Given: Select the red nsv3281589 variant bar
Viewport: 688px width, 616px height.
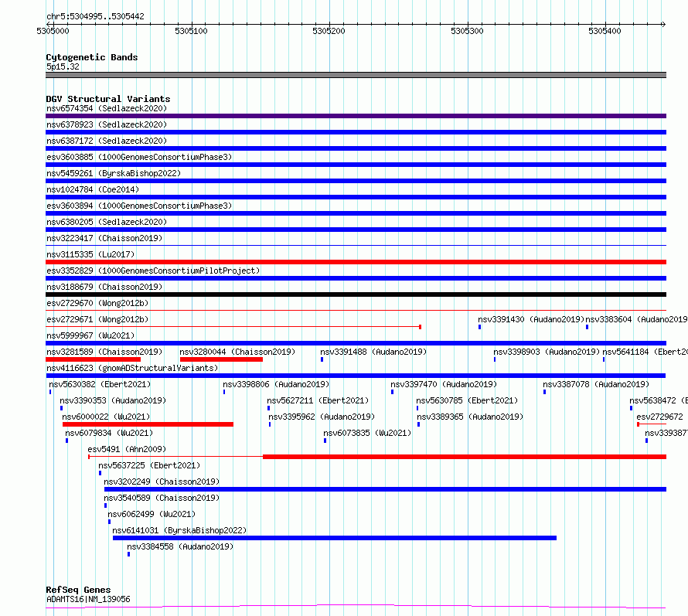Looking at the screenshot, I should click(93, 359).
